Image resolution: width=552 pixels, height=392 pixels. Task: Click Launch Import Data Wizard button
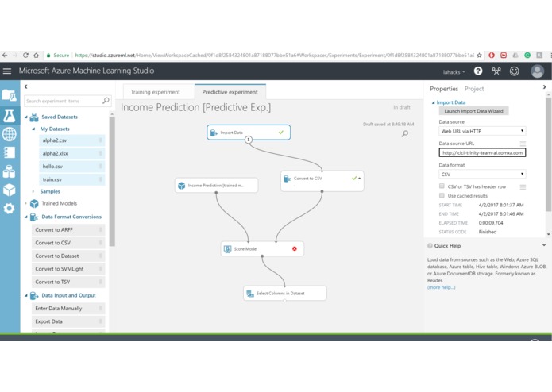473,111
